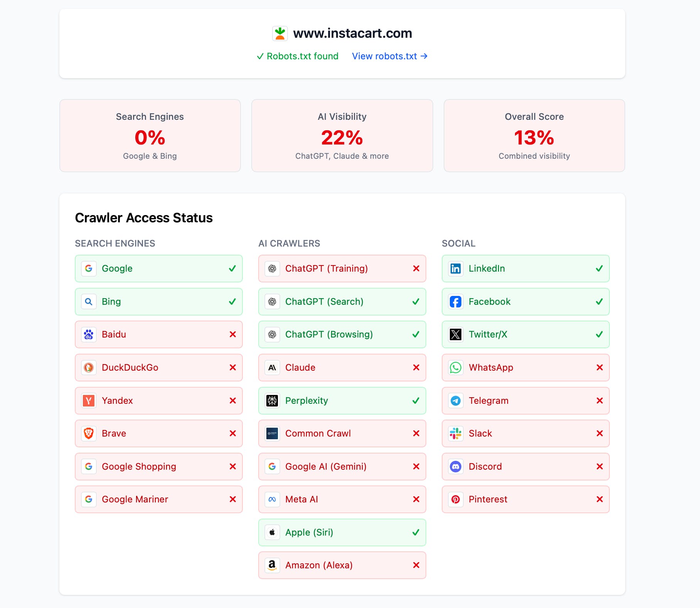
Task: Click the Google Shopping row icon
Action: click(x=89, y=467)
